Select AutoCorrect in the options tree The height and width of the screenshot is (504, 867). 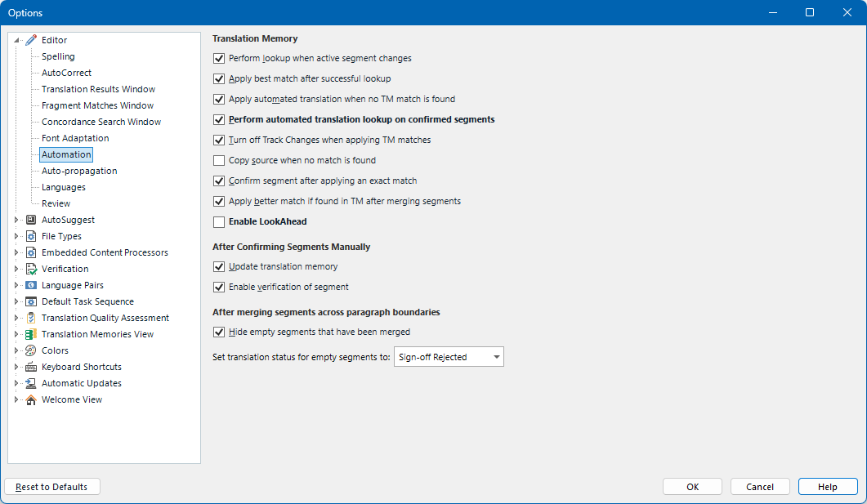(66, 73)
